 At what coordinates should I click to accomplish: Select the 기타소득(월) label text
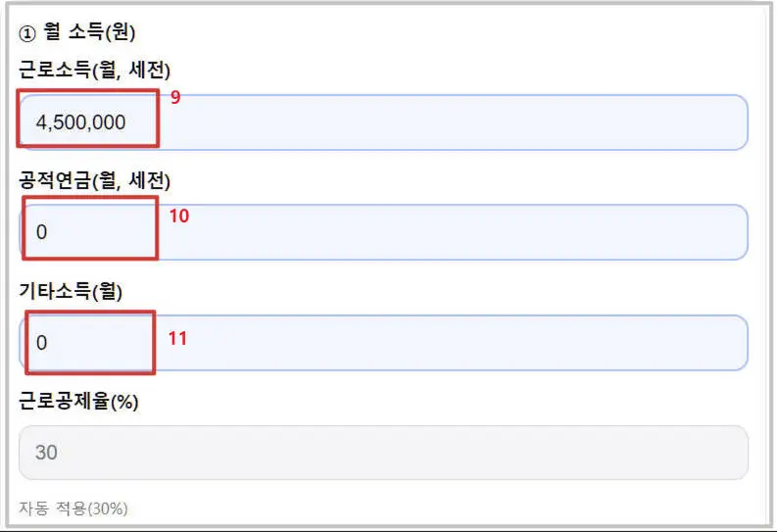72,290
